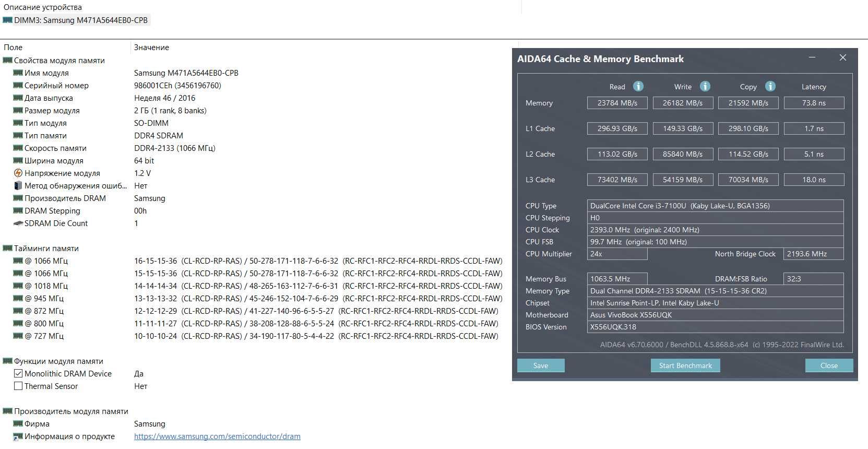This screenshot has width=868, height=449.
Task: Click the BIOS Version X556UQK.318 field
Action: click(716, 327)
